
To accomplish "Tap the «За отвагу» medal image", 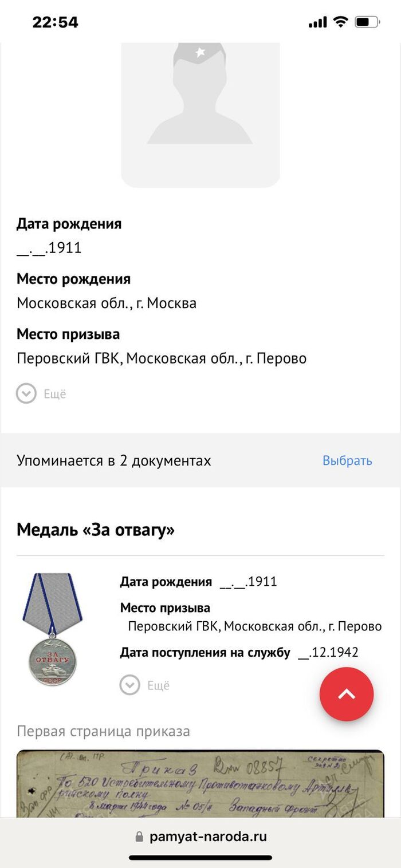I will [51, 629].
